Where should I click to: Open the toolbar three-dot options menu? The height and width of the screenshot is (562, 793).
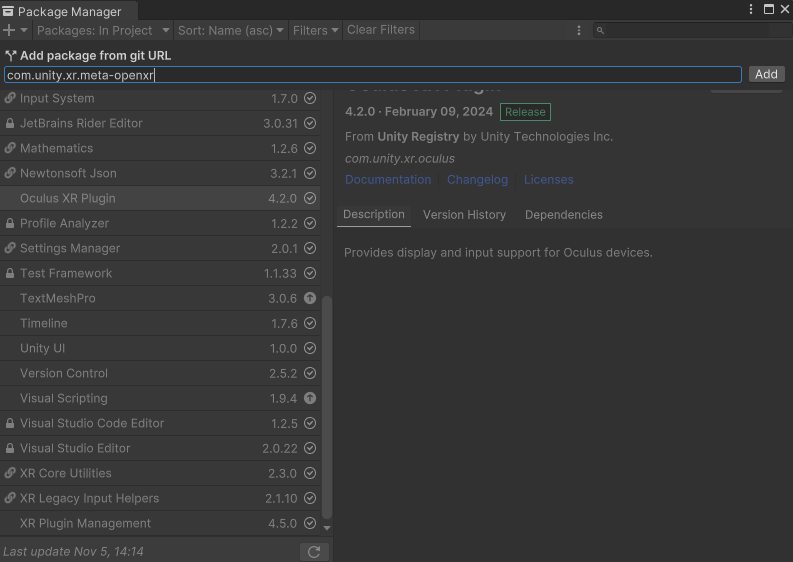click(579, 30)
